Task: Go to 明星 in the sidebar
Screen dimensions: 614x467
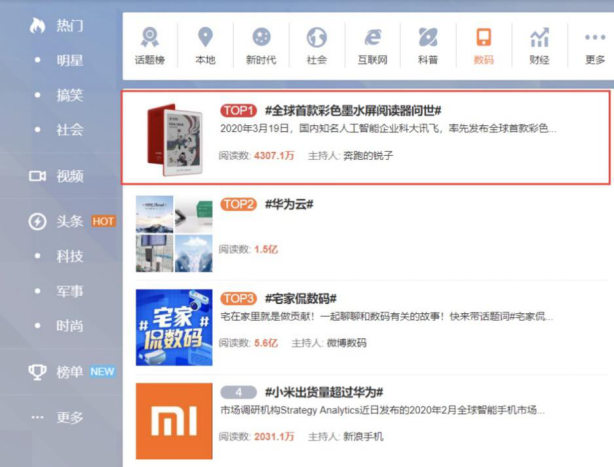Action: coord(70,60)
